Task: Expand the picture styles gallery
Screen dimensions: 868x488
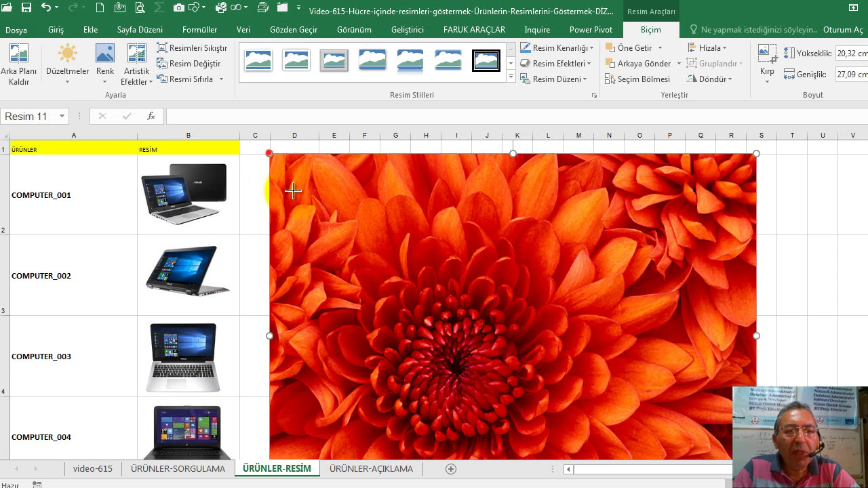Action: [x=511, y=77]
